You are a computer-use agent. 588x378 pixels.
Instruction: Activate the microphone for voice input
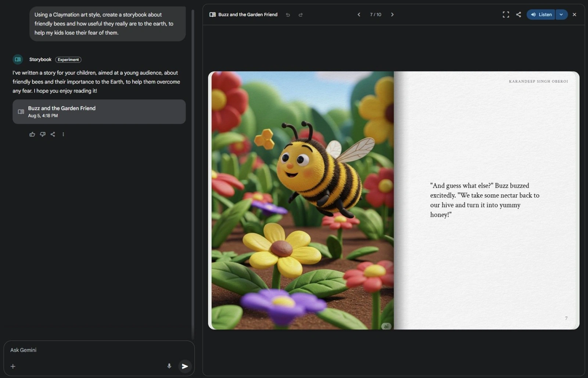click(169, 366)
